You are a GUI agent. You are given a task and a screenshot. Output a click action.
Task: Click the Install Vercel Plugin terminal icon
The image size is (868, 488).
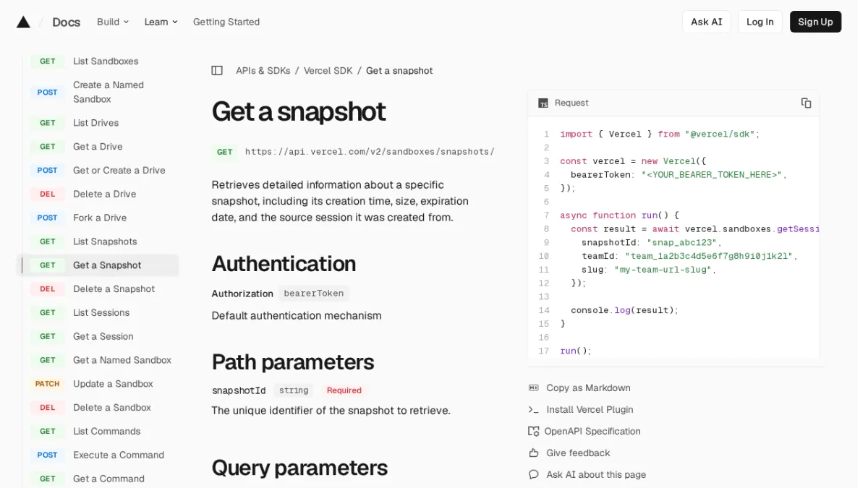tap(534, 410)
